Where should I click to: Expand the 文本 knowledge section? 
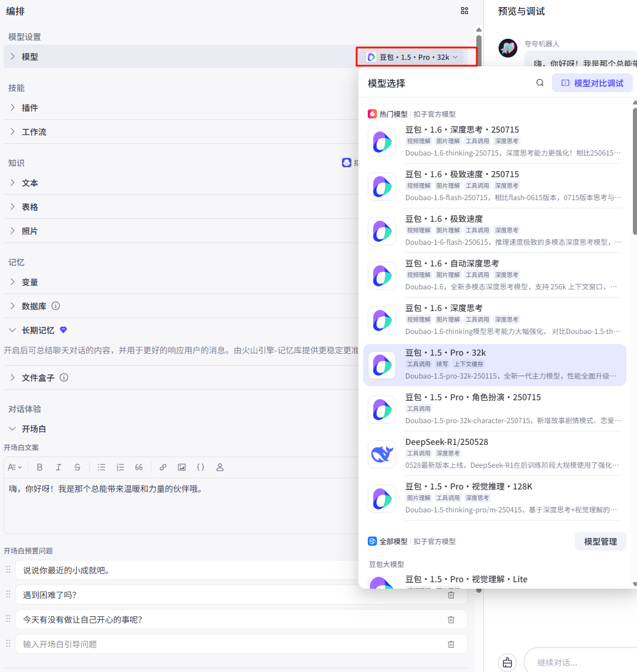tap(12, 183)
